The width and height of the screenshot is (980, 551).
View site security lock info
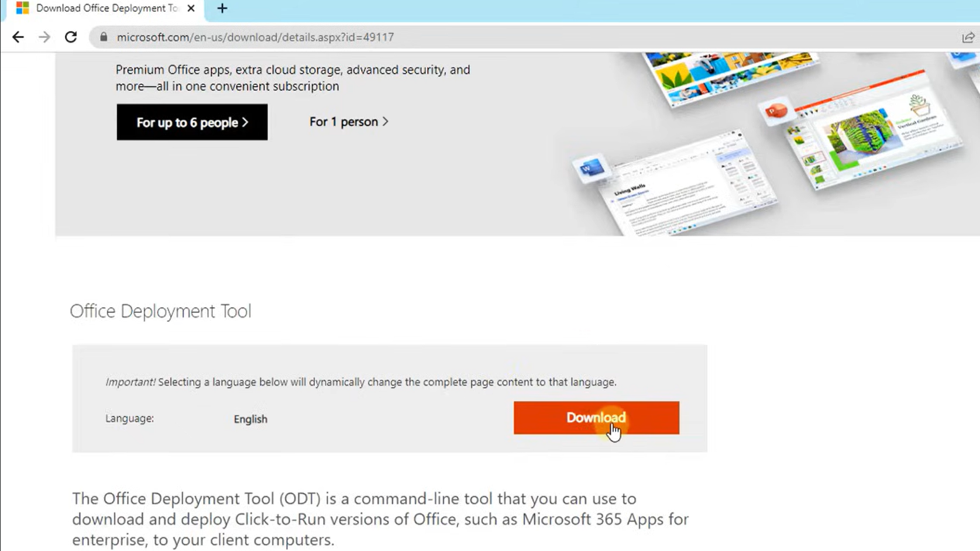point(104,37)
